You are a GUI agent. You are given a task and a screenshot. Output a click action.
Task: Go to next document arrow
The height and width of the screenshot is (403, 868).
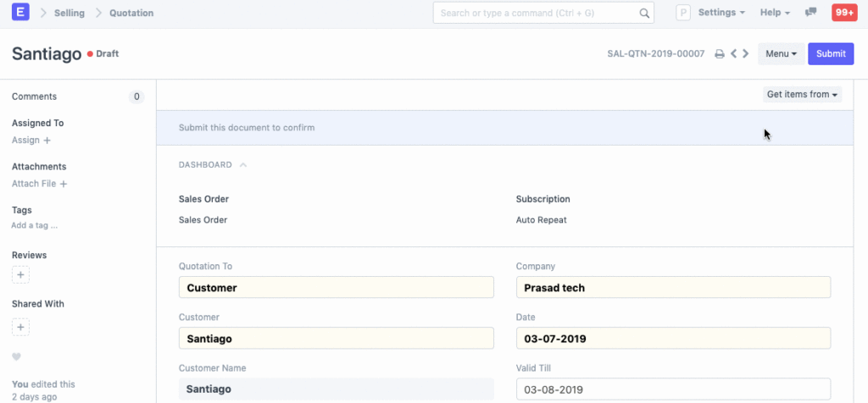[x=746, y=54]
